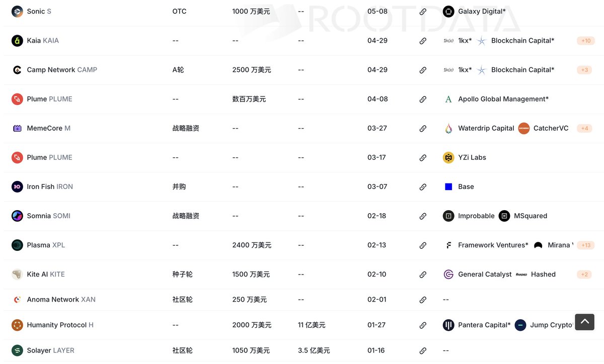
Task: Click the Kaia project logo icon
Action: 18,41
